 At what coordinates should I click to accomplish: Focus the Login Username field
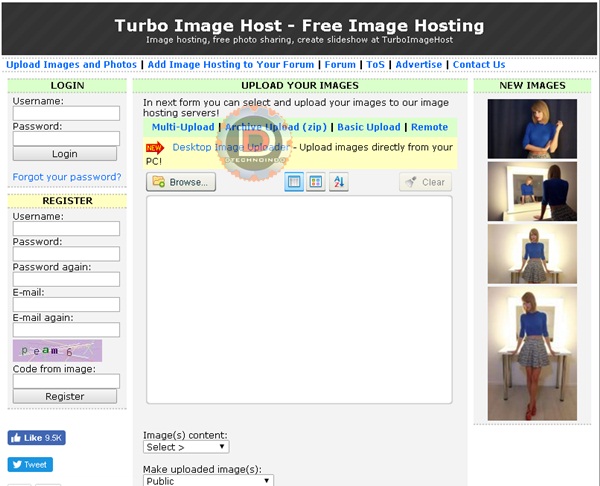coord(66,113)
